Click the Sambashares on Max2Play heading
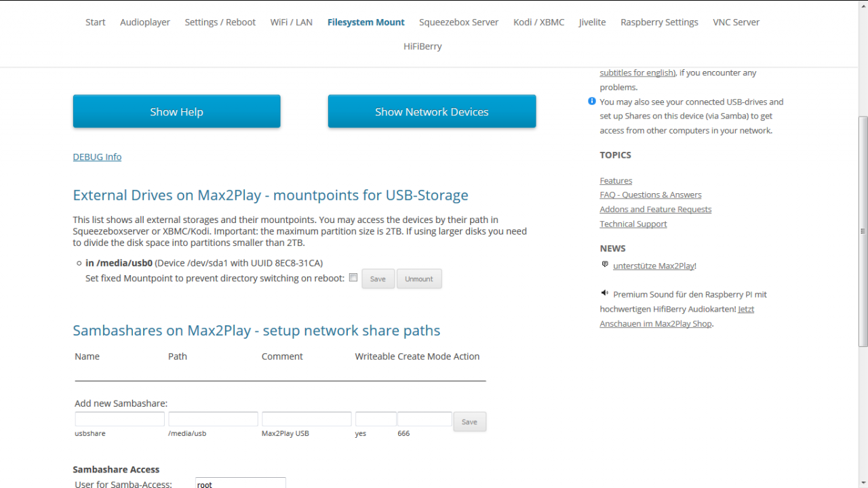The image size is (868, 488). coord(256,331)
